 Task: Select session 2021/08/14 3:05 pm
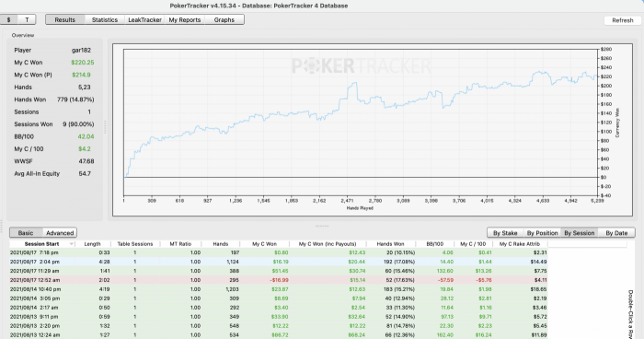point(279,298)
